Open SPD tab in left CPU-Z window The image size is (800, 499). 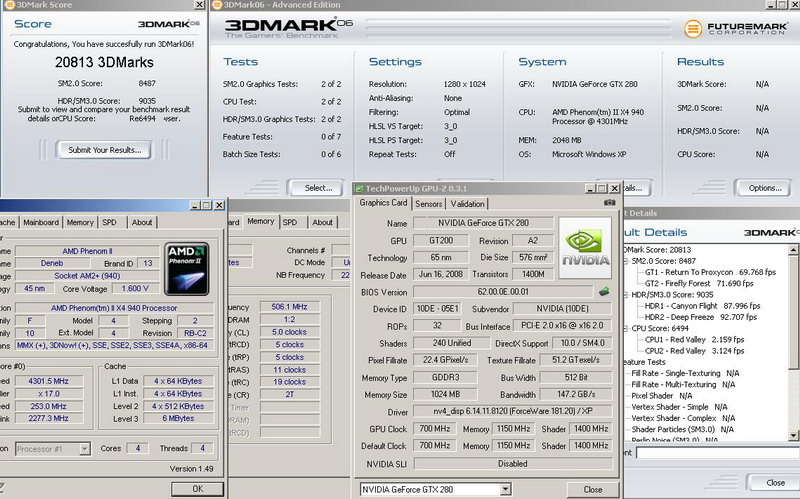click(109, 222)
